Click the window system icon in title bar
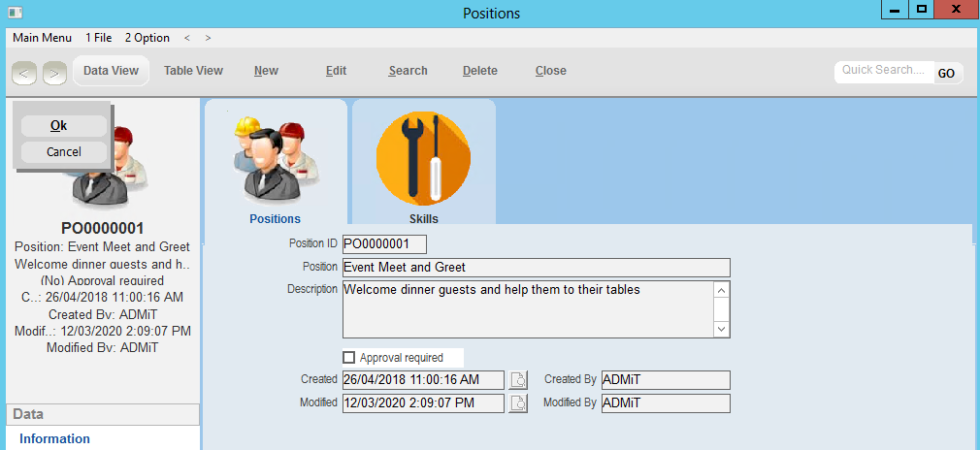This screenshot has height=450, width=980. (x=15, y=13)
